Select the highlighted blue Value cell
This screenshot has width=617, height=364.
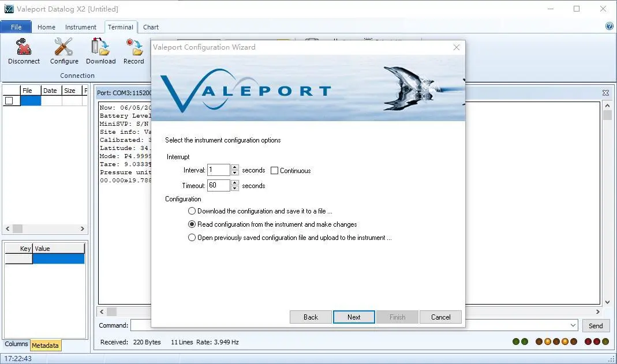[59, 258]
